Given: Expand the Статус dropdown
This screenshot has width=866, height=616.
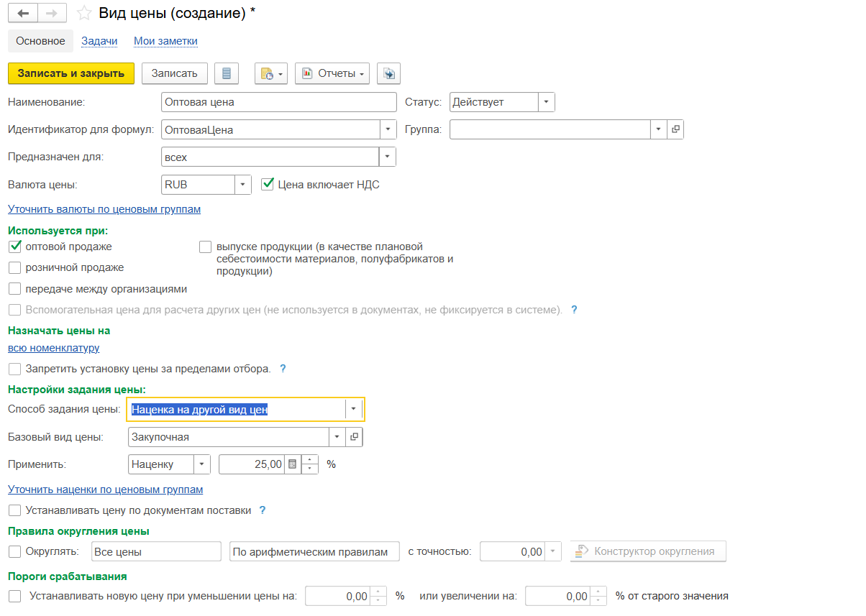Looking at the screenshot, I should 547,102.
